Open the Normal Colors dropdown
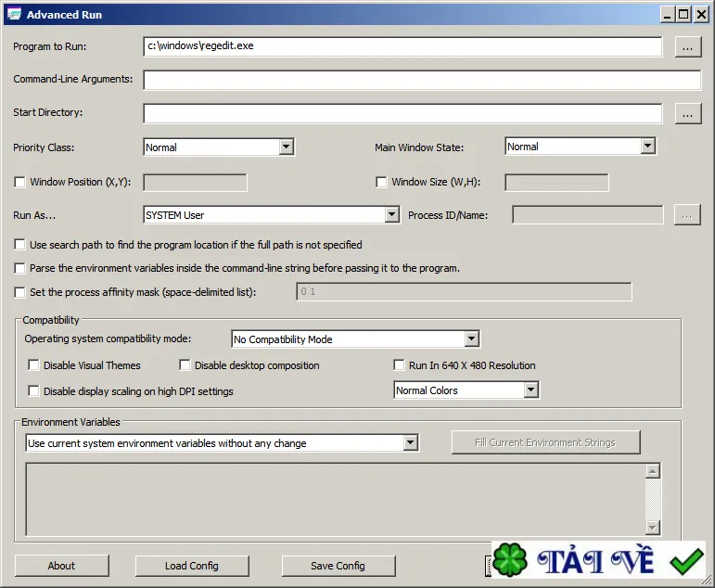 (530, 390)
